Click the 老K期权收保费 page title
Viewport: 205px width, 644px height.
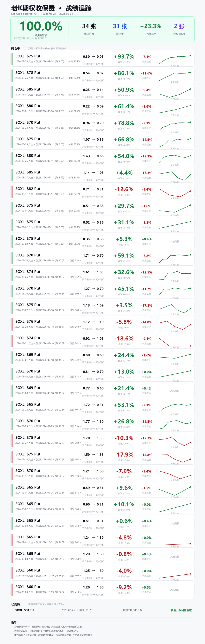(33, 8)
